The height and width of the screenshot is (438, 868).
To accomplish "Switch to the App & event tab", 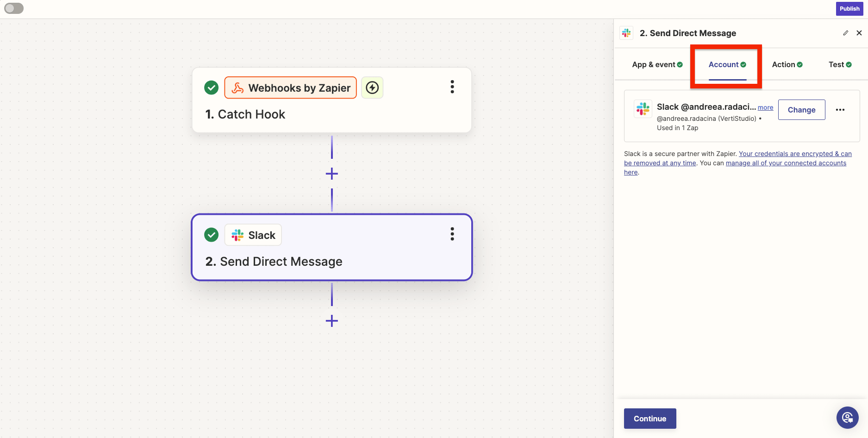I will [657, 65].
